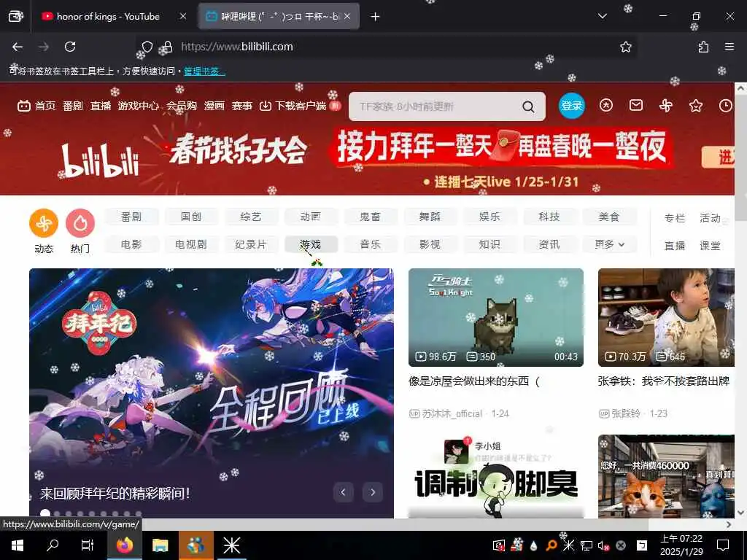Switch to honor of kings YouTube tab
747x560 pixels.
108,17
